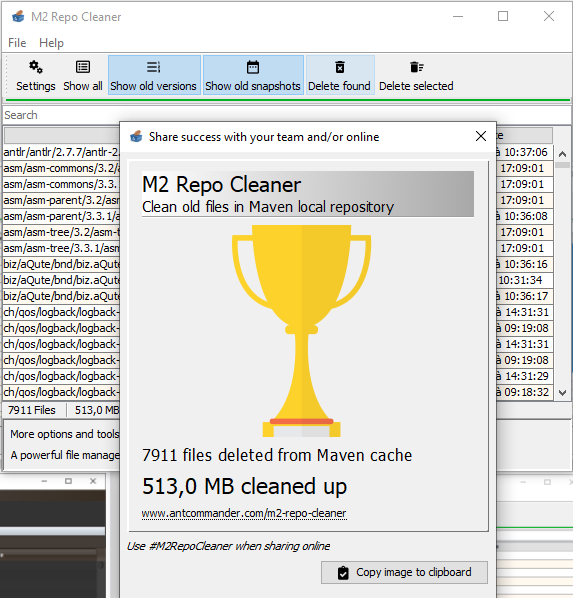
Task: Maximize the M2 Repo Cleaner window
Action: (x=503, y=16)
